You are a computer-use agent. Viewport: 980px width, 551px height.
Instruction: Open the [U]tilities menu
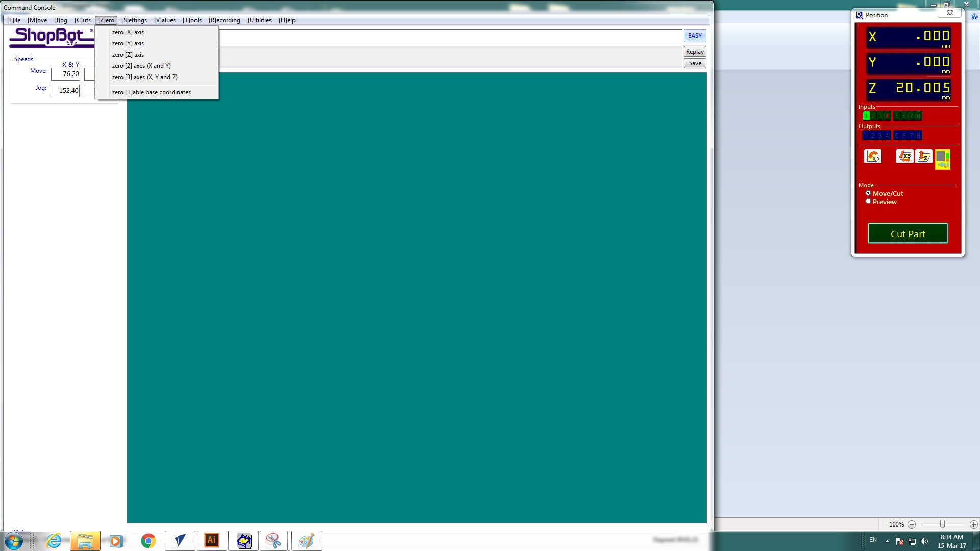tap(259, 20)
